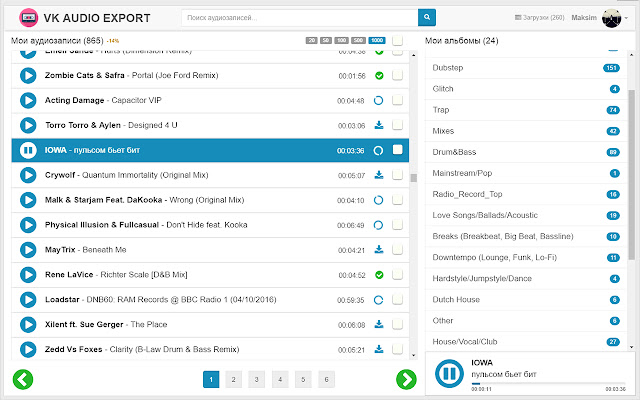
Task: Play Malk & Starjam Wrong track
Action: pyautogui.click(x=28, y=200)
